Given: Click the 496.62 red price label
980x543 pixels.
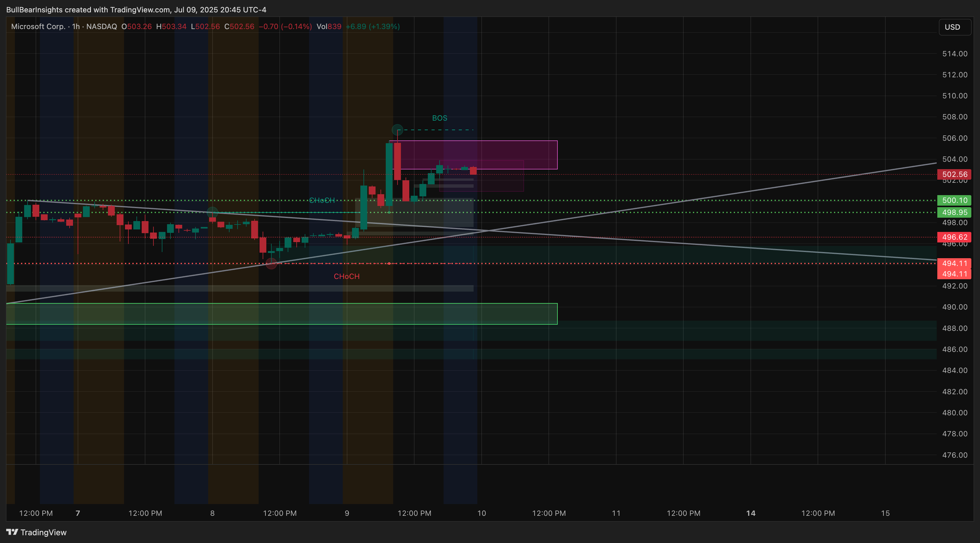Looking at the screenshot, I should (x=954, y=237).
